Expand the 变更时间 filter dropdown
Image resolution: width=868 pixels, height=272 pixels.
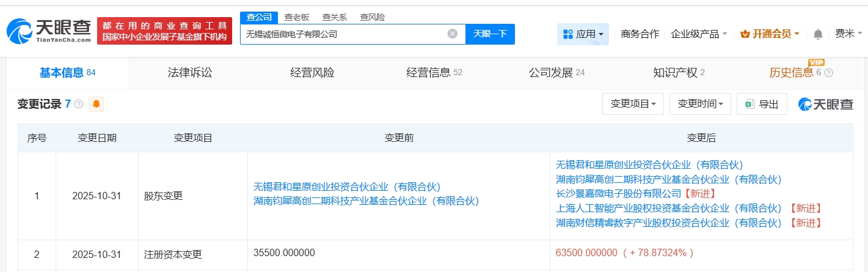(700, 105)
